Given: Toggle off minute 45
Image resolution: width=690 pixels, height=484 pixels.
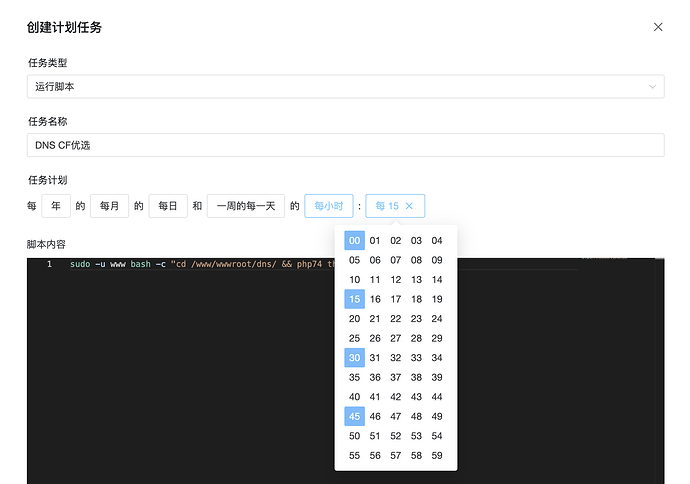Looking at the screenshot, I should 355,416.
